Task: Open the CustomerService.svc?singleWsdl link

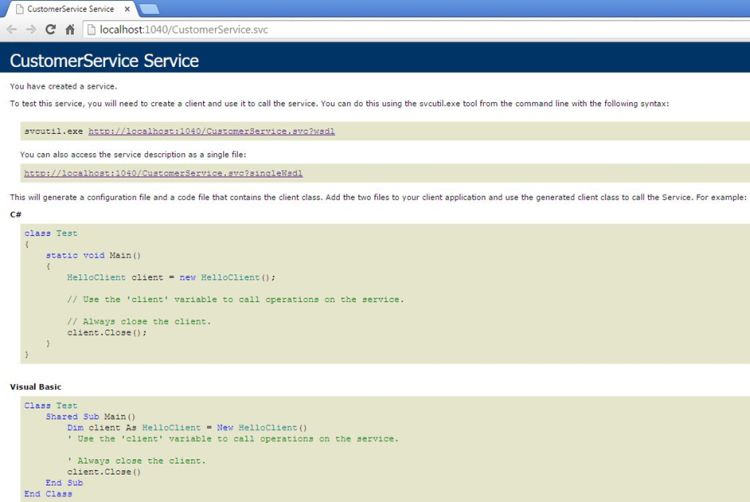Action: (164, 173)
